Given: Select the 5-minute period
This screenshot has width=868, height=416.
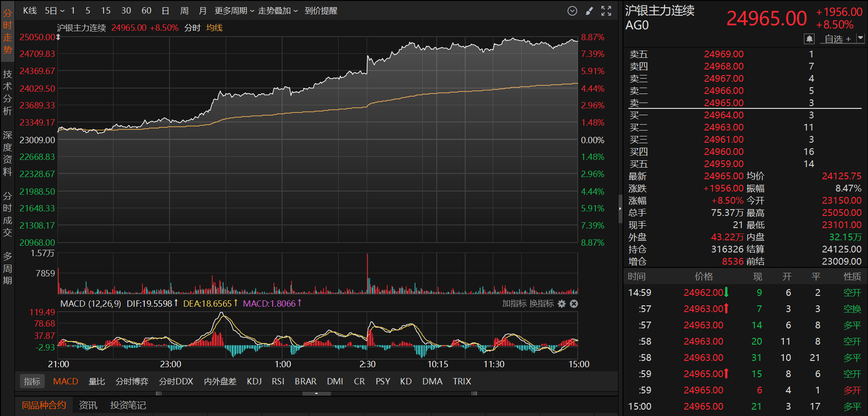Looking at the screenshot, I should [88, 11].
